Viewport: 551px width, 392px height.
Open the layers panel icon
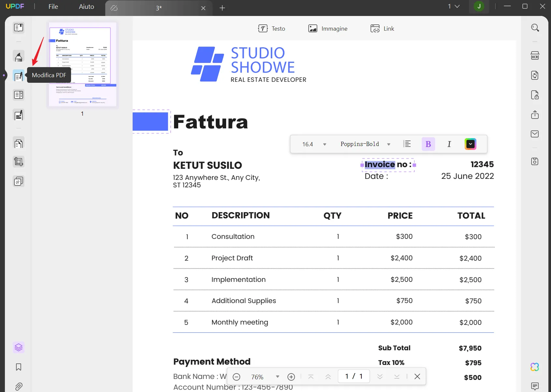(19, 347)
